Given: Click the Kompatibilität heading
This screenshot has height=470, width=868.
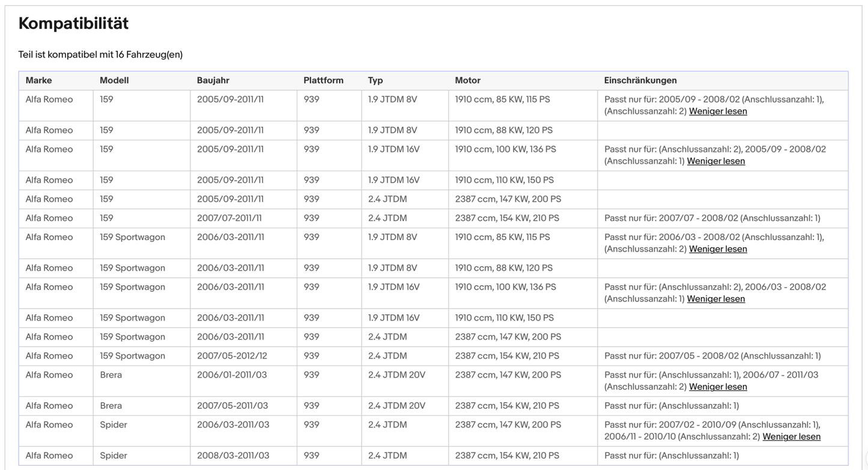Looking at the screenshot, I should tap(73, 24).
